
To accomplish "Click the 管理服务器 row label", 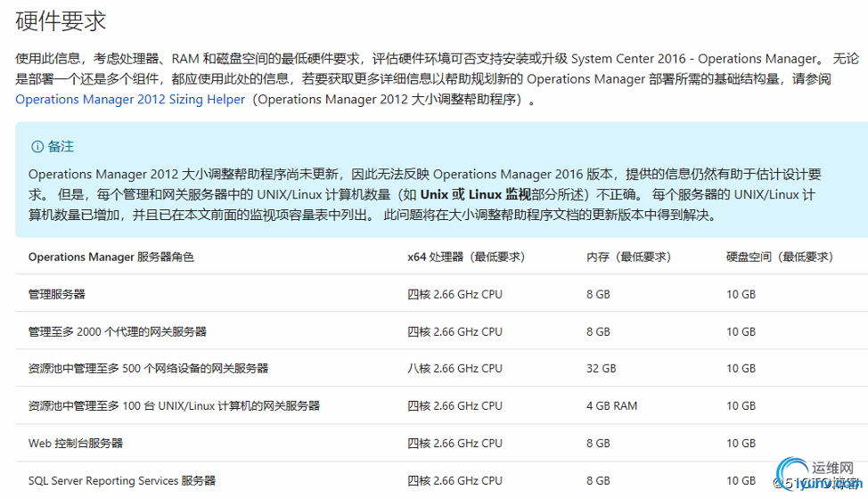I will [x=57, y=294].
